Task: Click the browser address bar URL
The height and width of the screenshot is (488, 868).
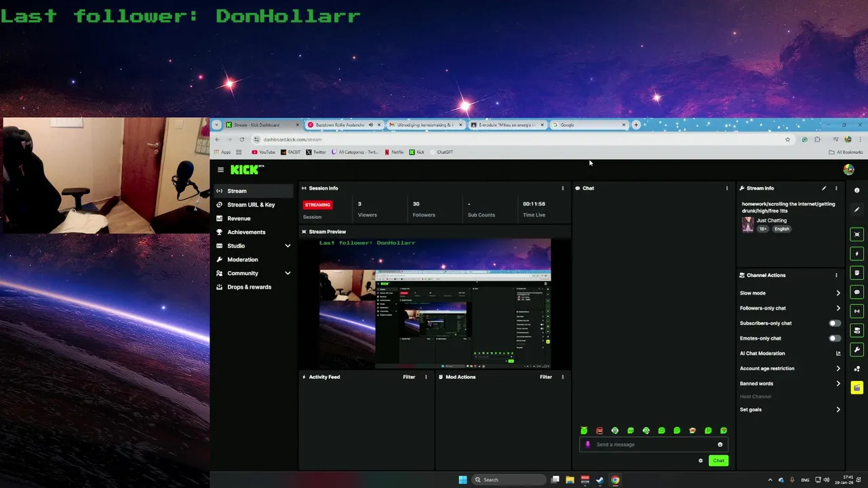Action: point(292,140)
